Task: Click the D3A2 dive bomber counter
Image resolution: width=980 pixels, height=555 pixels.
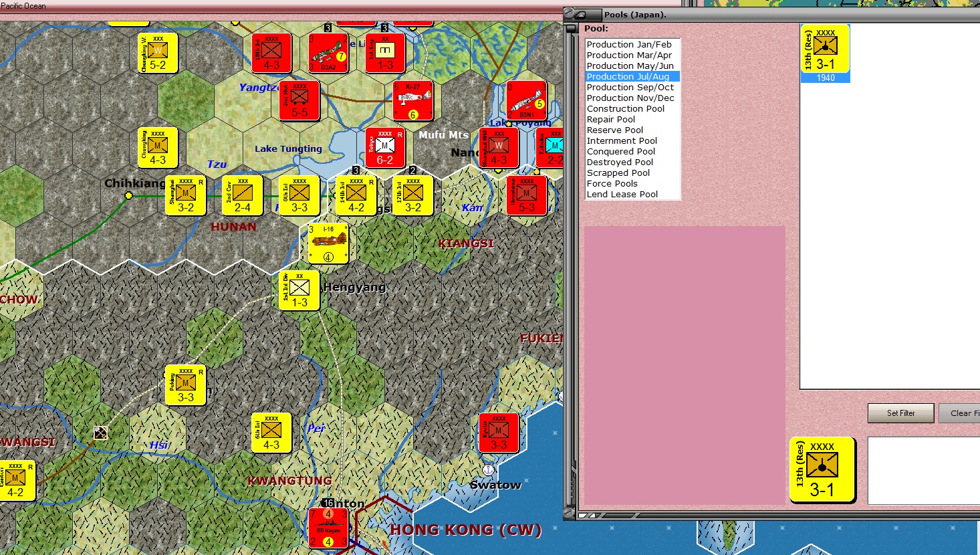Action: point(328,53)
